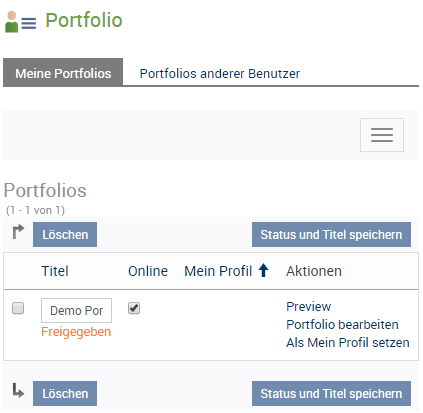This screenshot has height=413, width=423.
Task: Click the bottom Löschen button
Action: point(65,394)
